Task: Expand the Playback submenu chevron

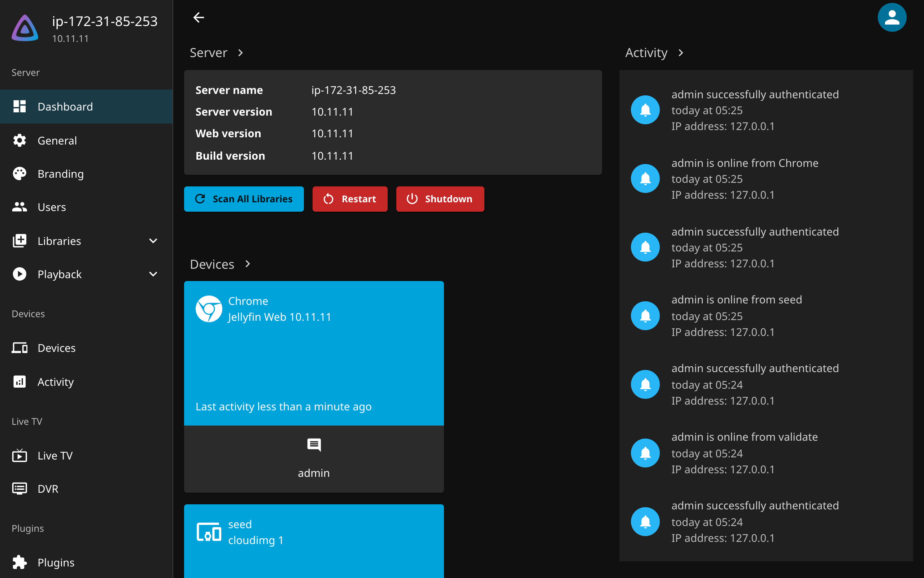Action: (x=153, y=274)
